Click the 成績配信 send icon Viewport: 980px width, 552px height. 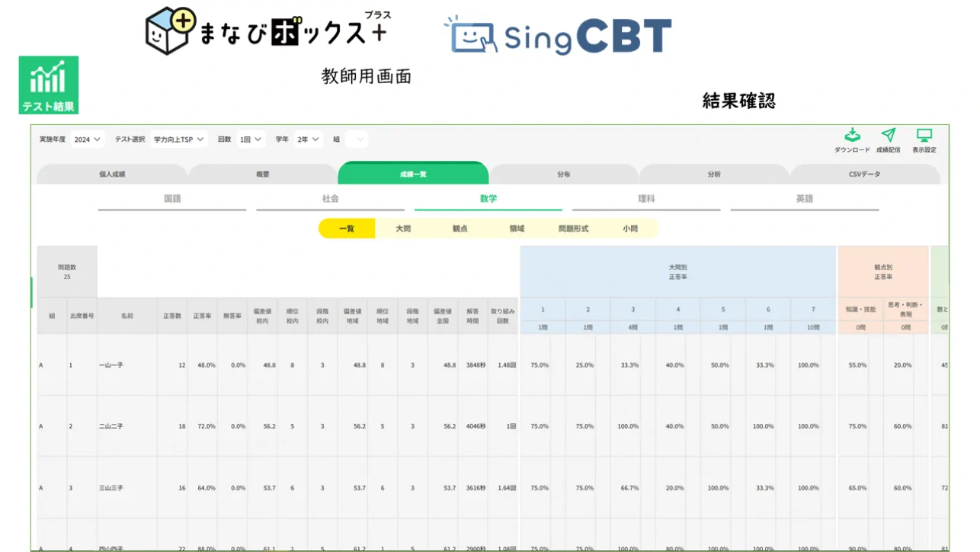(888, 136)
